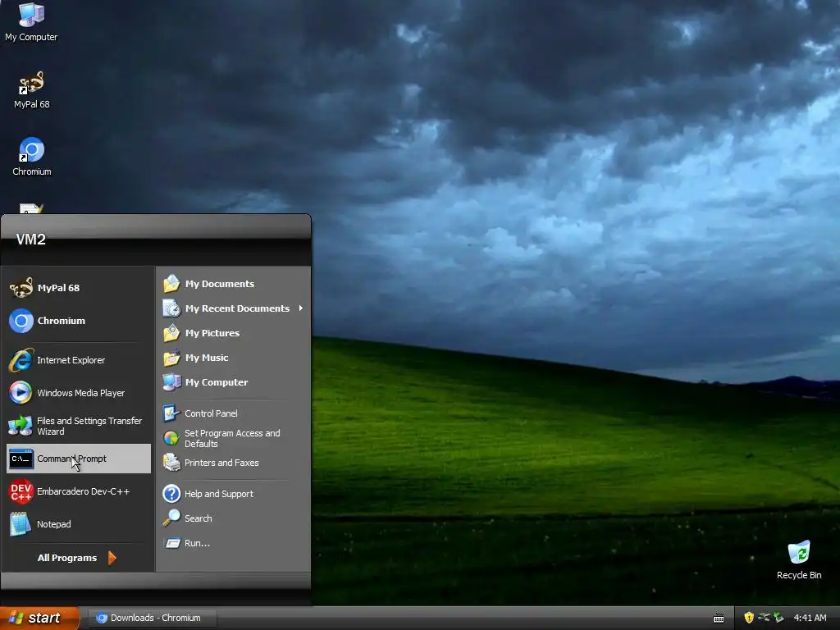Screen dimensions: 840x630
Task: Click the Command Prompt C:\ icon
Action: 21,459
